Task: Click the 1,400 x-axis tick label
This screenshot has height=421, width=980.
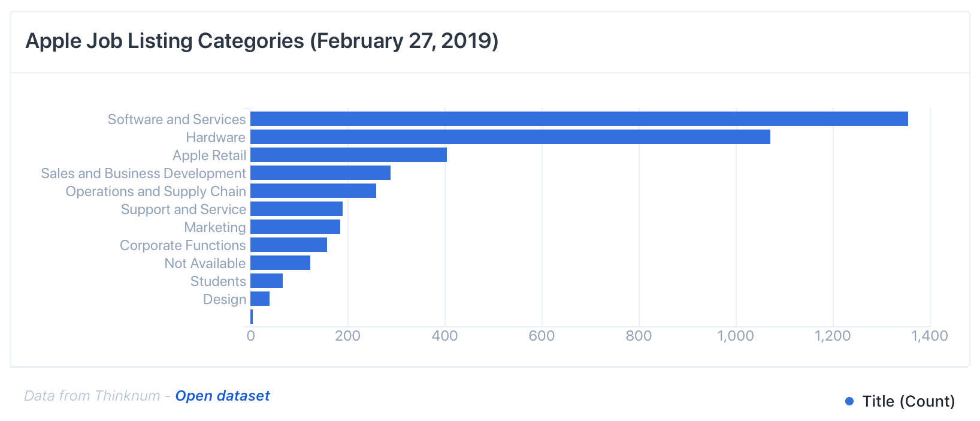Action: 929,336
